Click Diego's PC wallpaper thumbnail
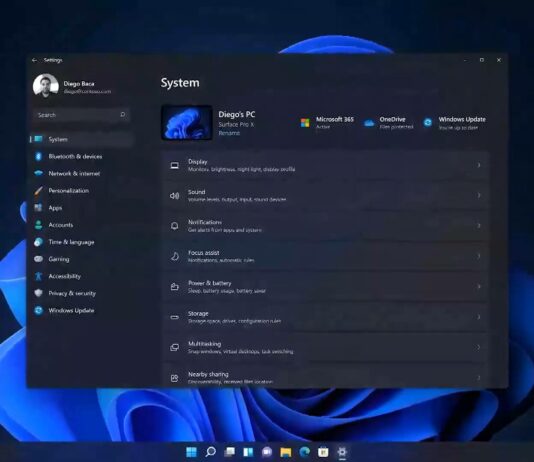This screenshot has width=534, height=462. point(187,123)
